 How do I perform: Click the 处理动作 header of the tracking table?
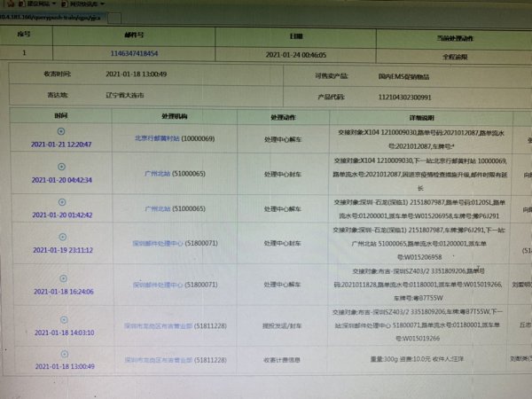point(283,117)
